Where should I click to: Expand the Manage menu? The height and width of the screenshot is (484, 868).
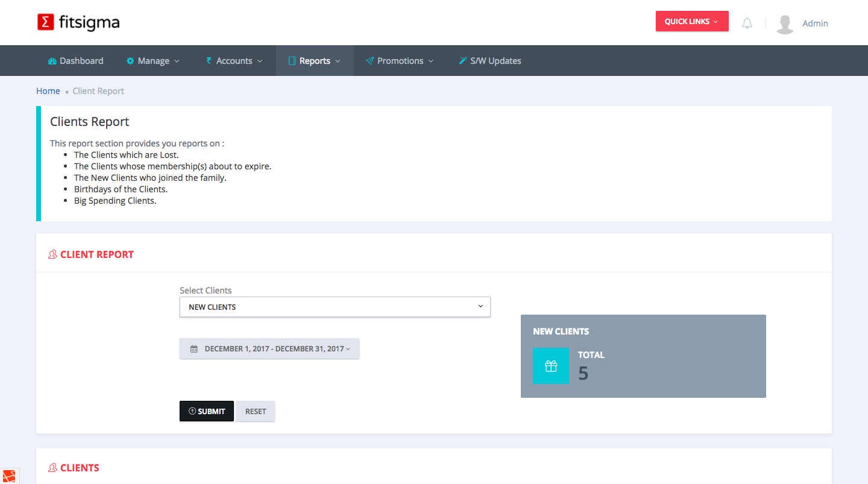153,61
